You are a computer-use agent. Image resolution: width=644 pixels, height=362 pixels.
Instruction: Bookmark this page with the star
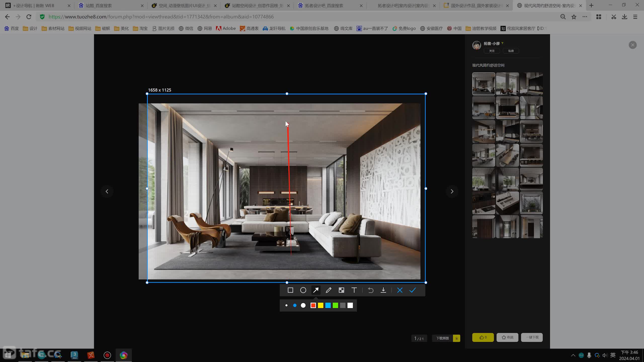point(574,17)
